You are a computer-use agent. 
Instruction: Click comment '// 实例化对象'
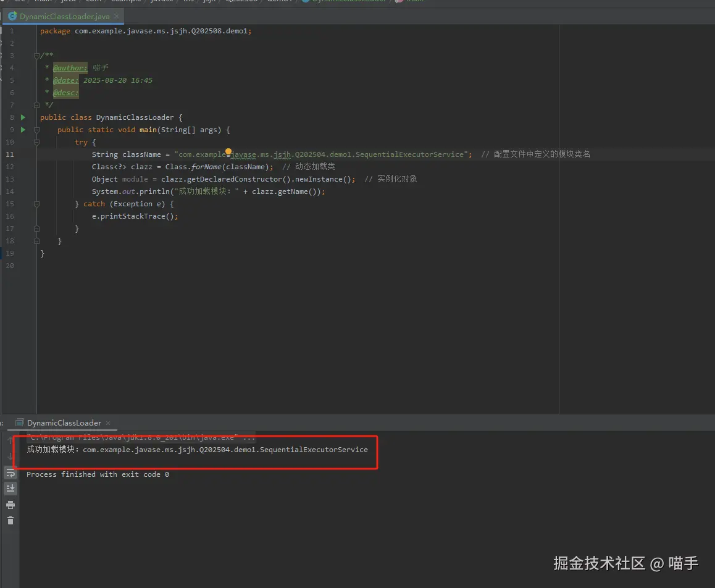(x=391, y=179)
